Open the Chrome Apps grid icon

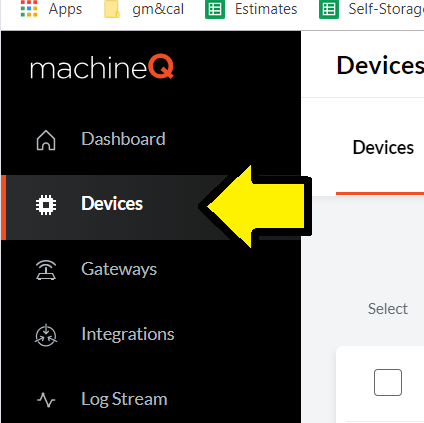(x=29, y=9)
